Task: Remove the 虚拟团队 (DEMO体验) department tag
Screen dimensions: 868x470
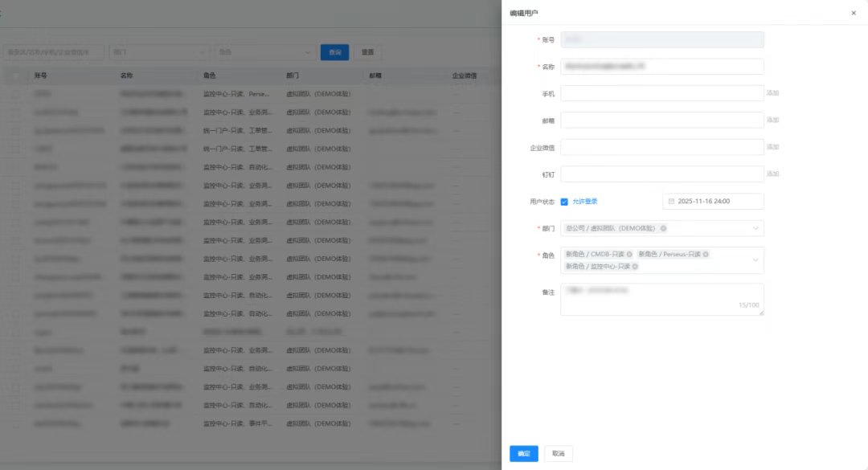Action: [663, 228]
